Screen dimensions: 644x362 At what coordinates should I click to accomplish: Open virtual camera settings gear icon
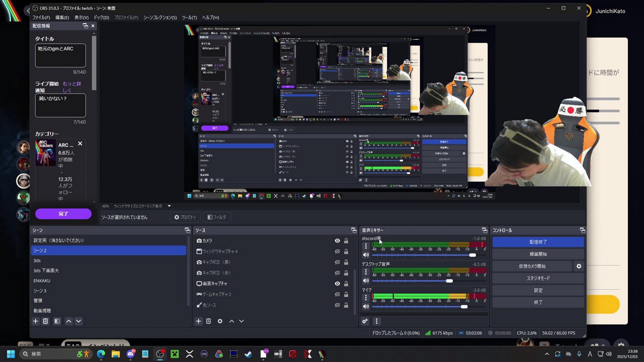point(579,266)
